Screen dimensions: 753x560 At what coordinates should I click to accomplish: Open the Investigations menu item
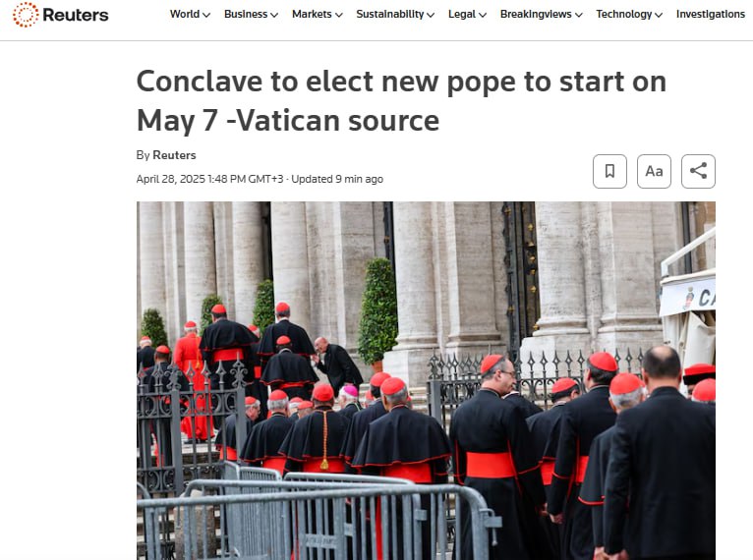[711, 15]
